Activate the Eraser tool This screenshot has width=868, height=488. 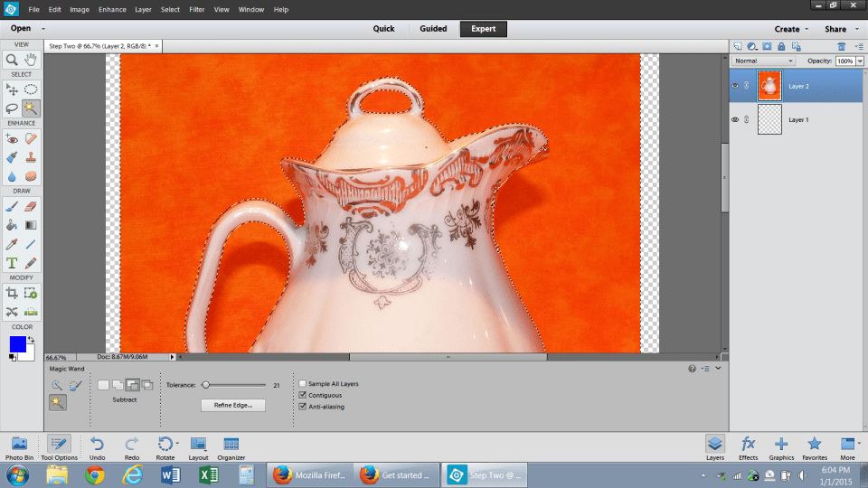click(31, 206)
